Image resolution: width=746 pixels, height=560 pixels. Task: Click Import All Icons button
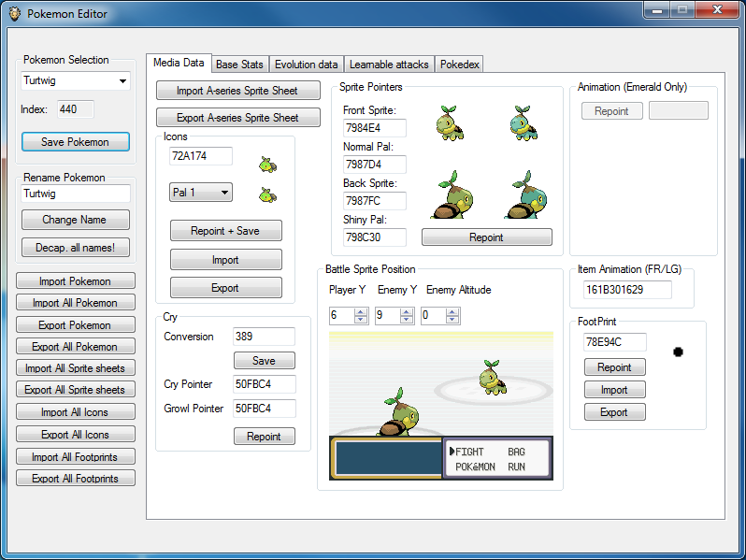point(75,412)
